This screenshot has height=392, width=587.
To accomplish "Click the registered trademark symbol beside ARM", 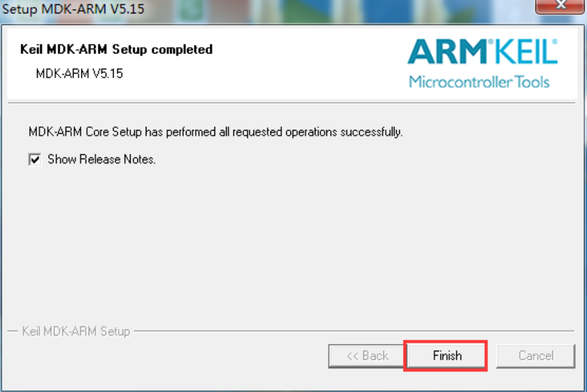I will point(492,43).
